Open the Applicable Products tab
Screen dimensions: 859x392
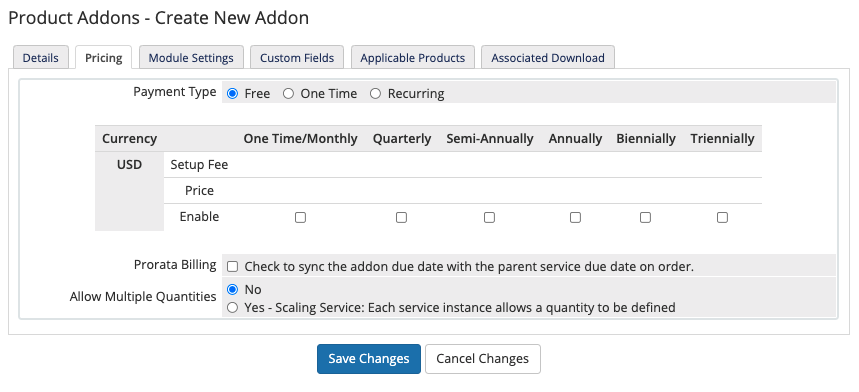(413, 57)
